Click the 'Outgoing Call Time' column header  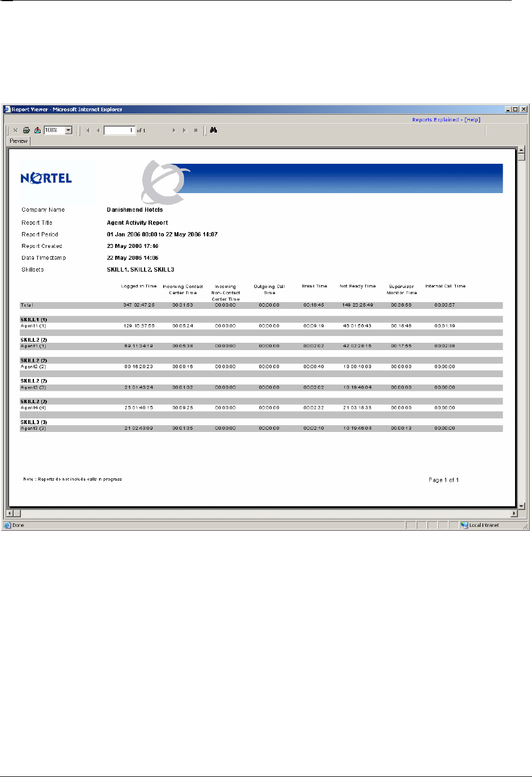tap(269, 290)
